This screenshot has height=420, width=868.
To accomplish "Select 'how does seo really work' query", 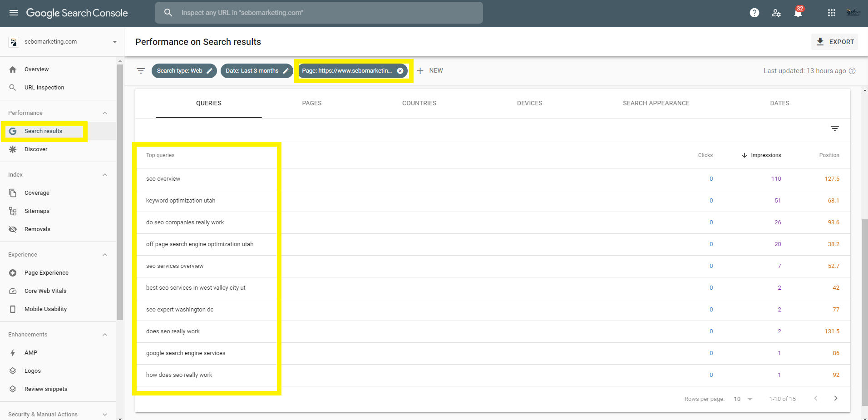I will click(x=493, y=375).
